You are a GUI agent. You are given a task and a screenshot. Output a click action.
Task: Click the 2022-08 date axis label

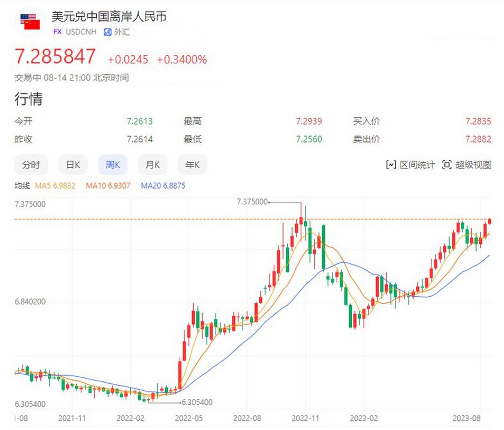coord(247,418)
